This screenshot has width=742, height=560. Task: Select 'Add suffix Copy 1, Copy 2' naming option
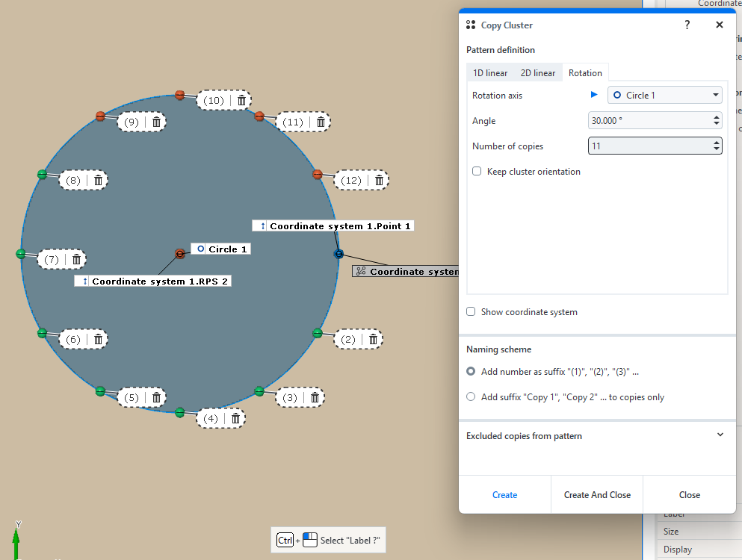click(471, 397)
